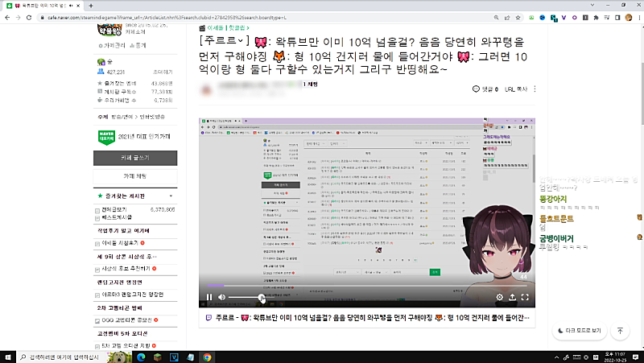The height and width of the screenshot is (363, 644).
Task: Expand tab search chevron
Action: 592,5
